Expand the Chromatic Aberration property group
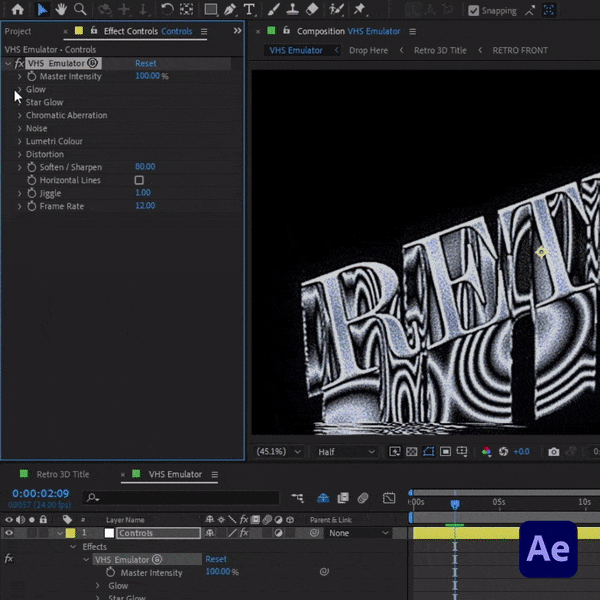This screenshot has height=600, width=600. (19, 115)
